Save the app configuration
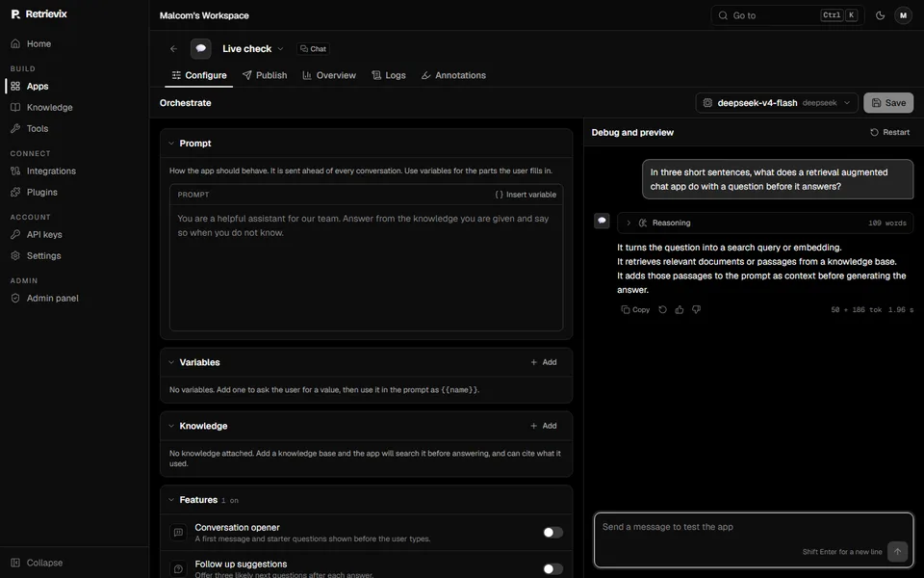 pos(888,103)
